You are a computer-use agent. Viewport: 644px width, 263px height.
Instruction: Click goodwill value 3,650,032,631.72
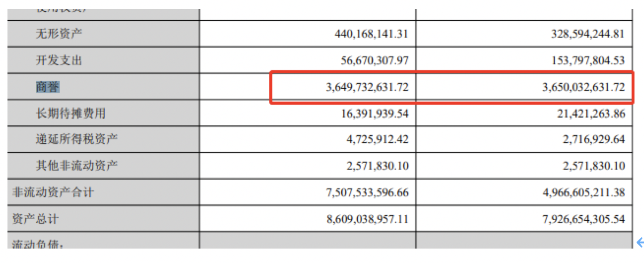(583, 87)
